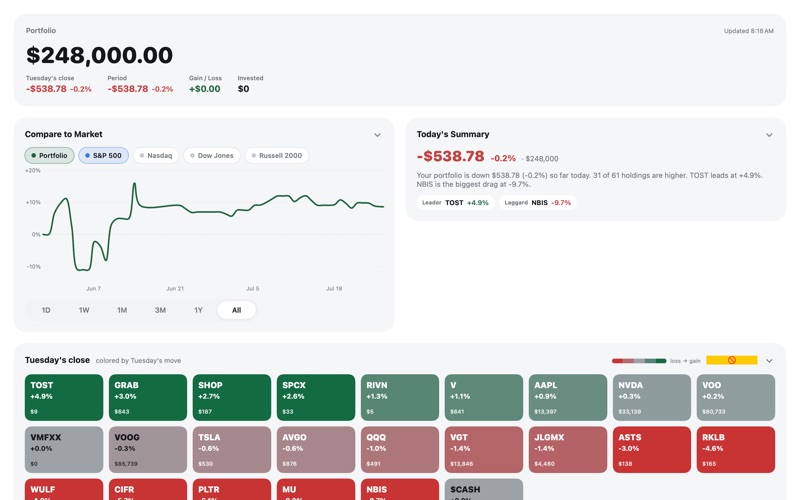Select the RIVN +1.3% tile
The image size is (800, 500).
400,397
